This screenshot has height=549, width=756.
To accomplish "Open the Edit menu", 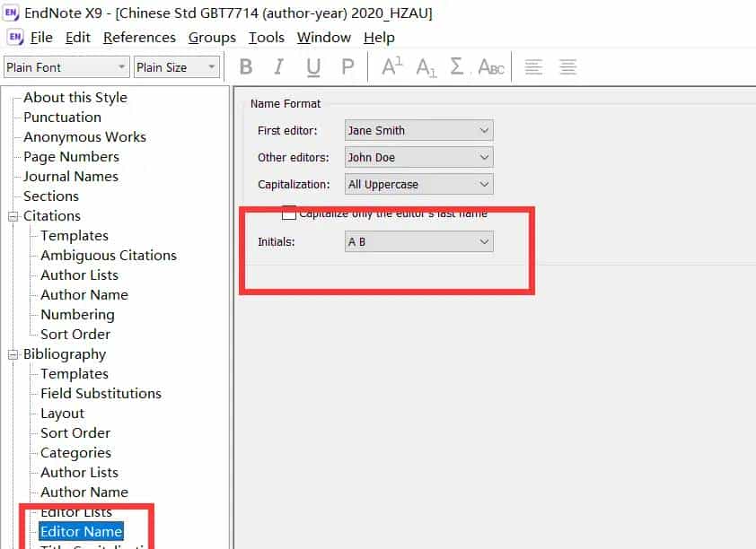I will pyautogui.click(x=77, y=37).
